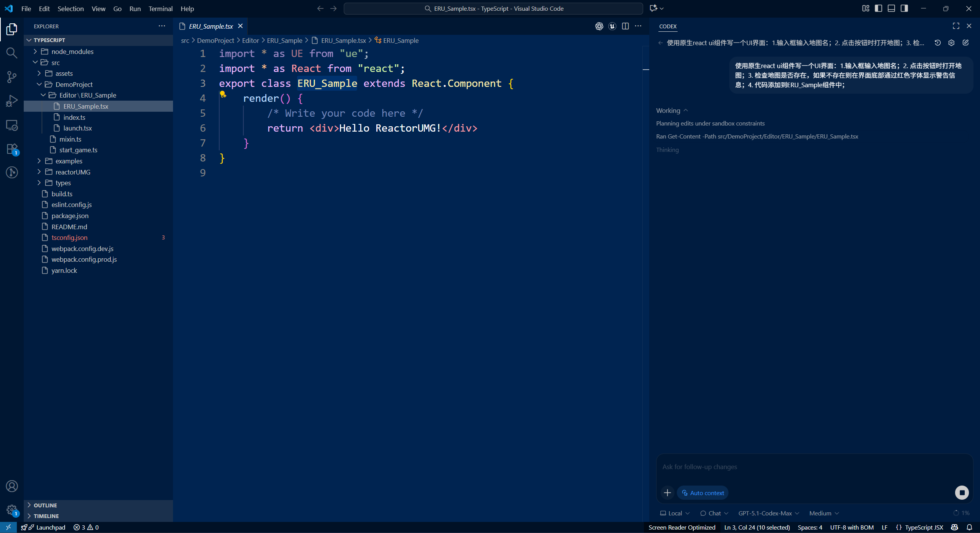
Task: Toggle the Auto context chip
Action: [x=702, y=493]
